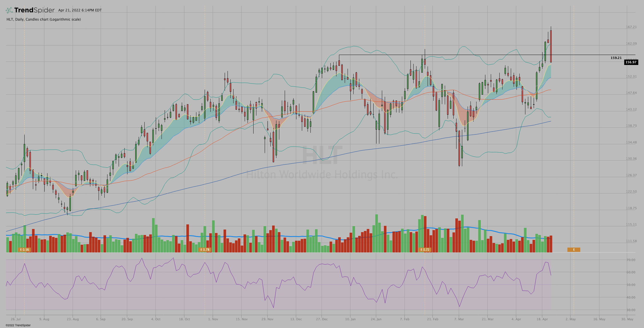This screenshot has height=328, width=644.
Task: Click the 118.75 price axis label
Action: 631,208
